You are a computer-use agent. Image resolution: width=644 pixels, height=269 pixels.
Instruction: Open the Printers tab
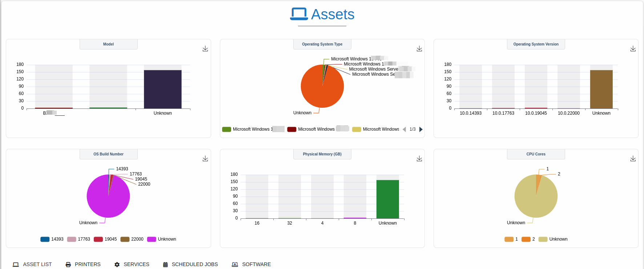(83, 264)
